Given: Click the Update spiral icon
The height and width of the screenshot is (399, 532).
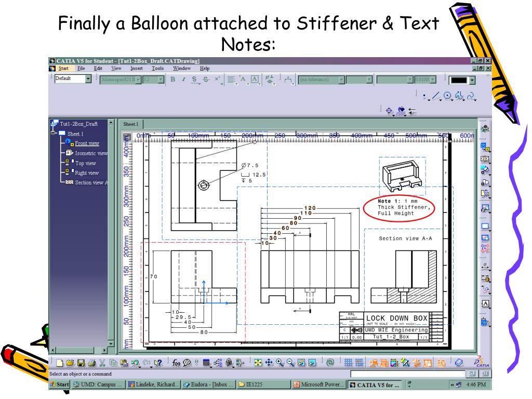Looking at the screenshot, I should coord(330,362).
